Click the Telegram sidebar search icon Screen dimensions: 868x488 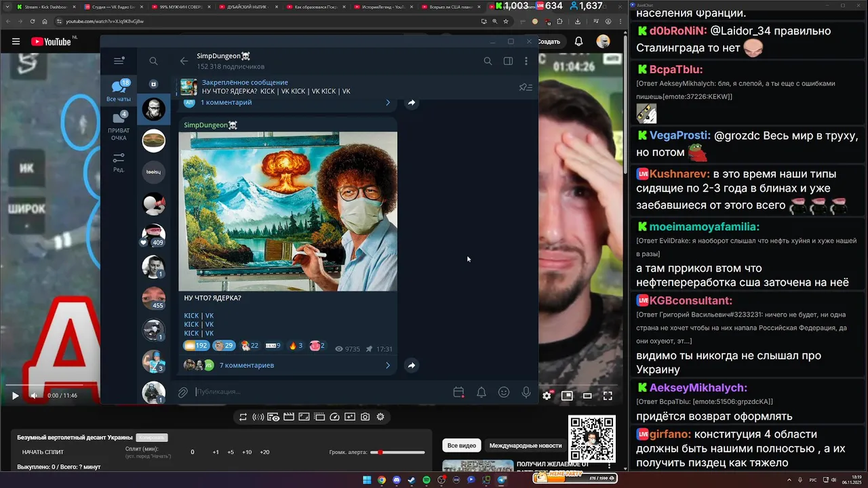153,61
